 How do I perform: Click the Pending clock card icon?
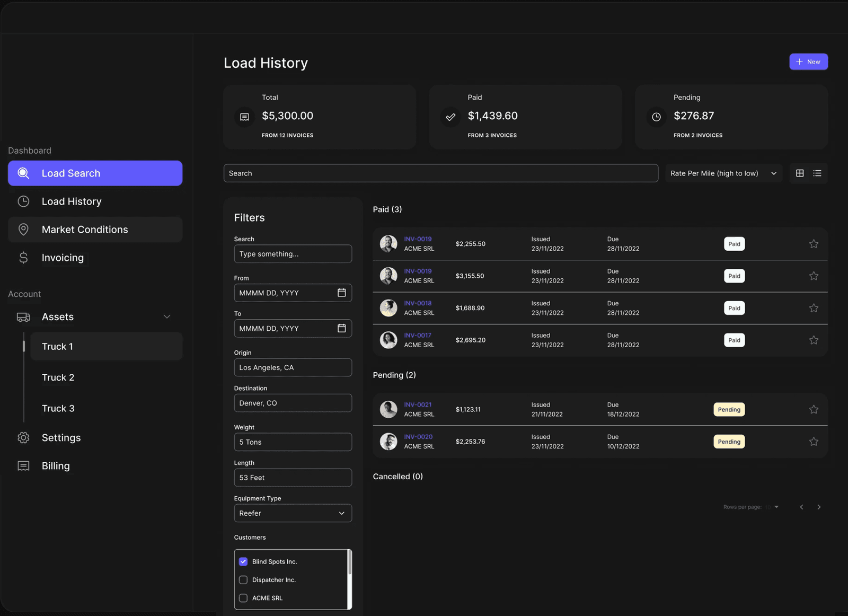pos(656,117)
